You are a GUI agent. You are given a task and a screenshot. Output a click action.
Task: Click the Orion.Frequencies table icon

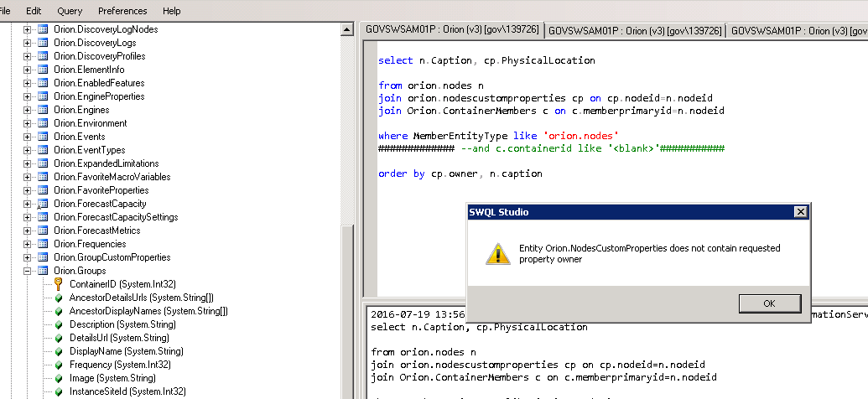click(x=43, y=244)
